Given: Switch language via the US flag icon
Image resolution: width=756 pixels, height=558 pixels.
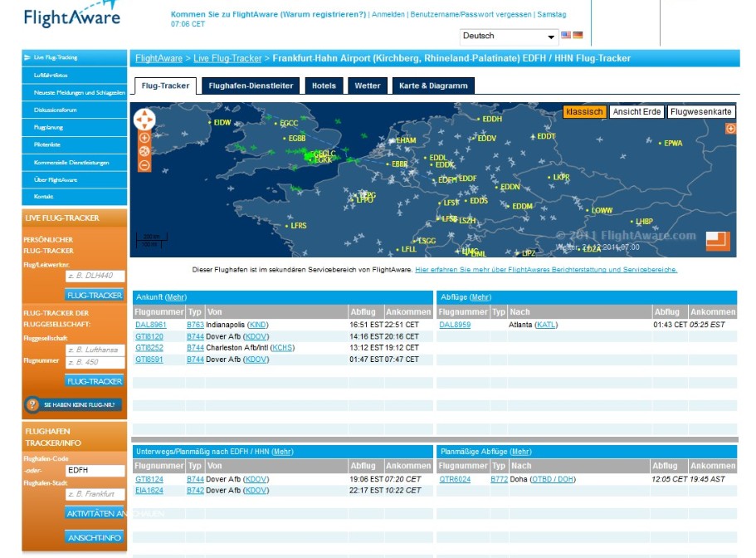Looking at the screenshot, I should coord(566,36).
